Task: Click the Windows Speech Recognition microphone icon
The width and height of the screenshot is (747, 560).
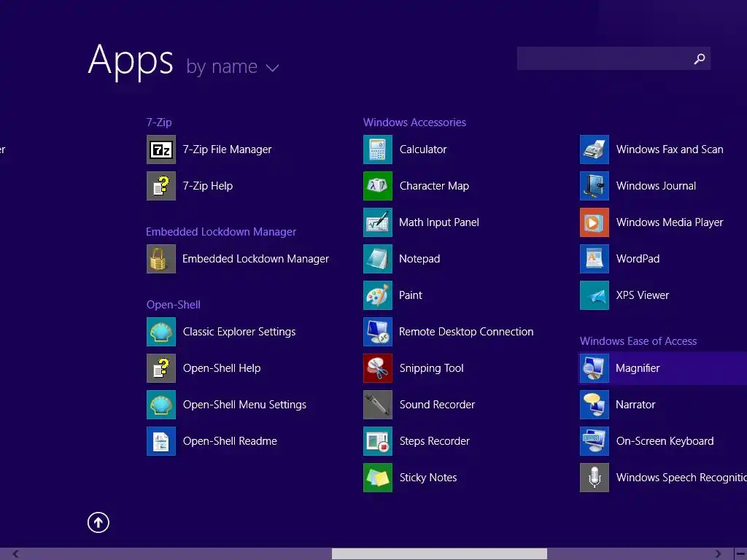Action: (595, 478)
